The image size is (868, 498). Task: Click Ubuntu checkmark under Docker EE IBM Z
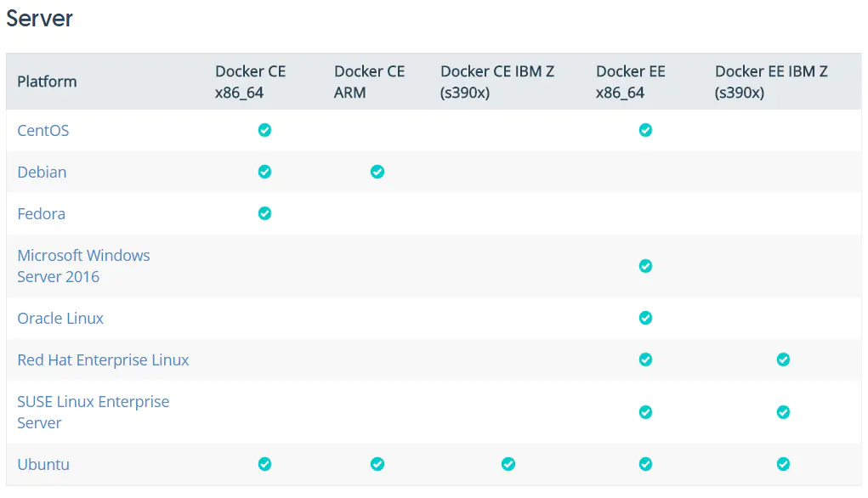point(783,464)
